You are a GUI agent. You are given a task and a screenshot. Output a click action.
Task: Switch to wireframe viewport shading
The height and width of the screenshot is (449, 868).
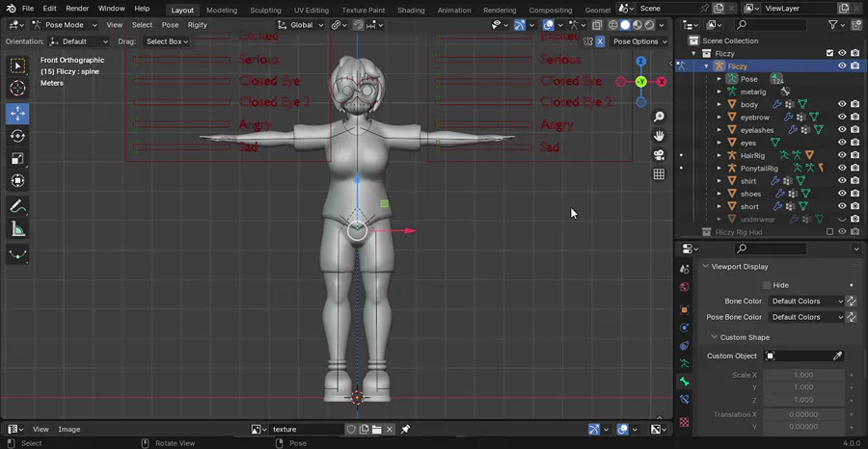612,25
